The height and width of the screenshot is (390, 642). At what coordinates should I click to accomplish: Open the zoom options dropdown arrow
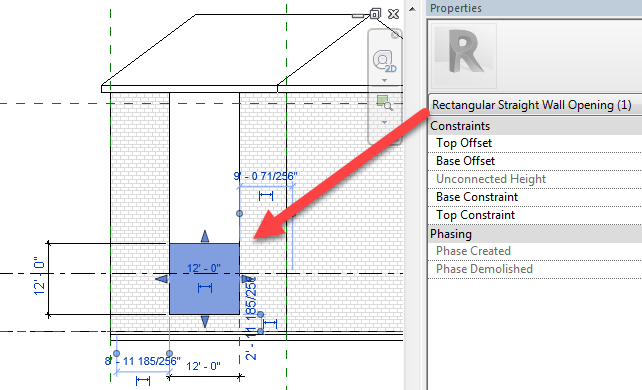click(384, 122)
